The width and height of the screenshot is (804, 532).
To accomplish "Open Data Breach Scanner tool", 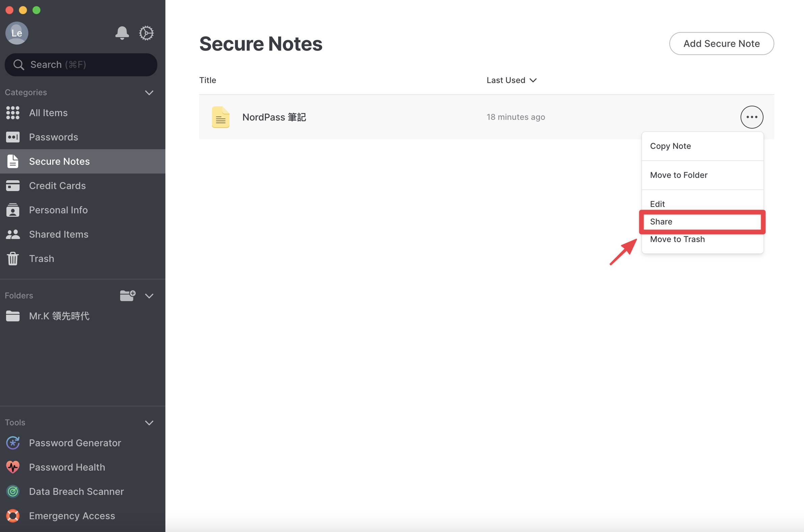I will coord(83,491).
